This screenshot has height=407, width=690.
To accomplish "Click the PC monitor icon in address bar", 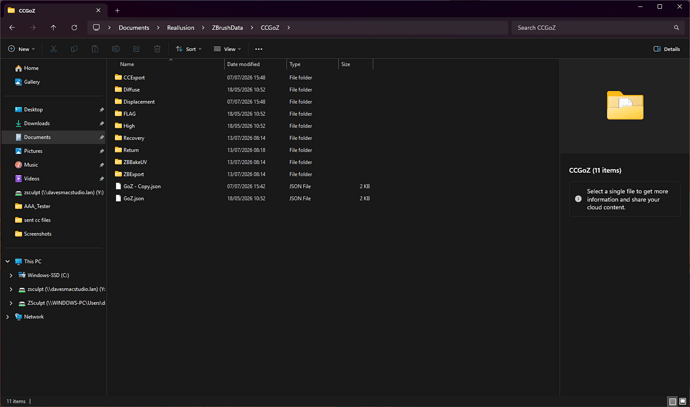I will (96, 27).
